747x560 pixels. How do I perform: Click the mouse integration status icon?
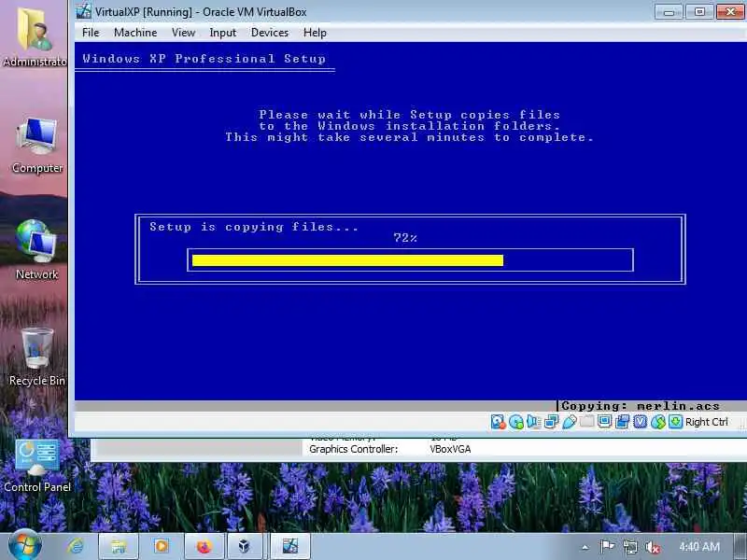658,422
